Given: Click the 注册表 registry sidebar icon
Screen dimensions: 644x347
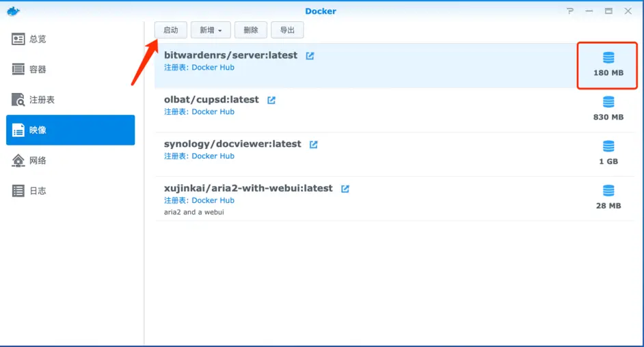Looking at the screenshot, I should tap(18, 100).
